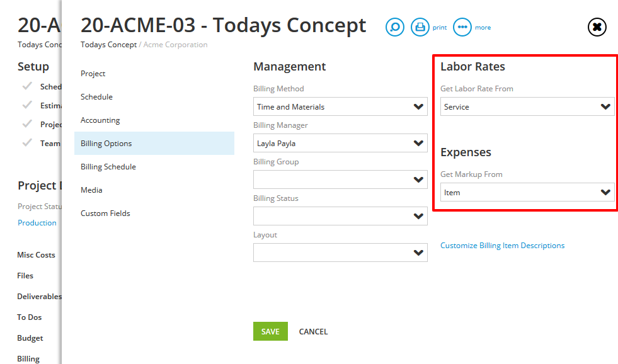Expand the Billing Status dropdown

coord(340,216)
